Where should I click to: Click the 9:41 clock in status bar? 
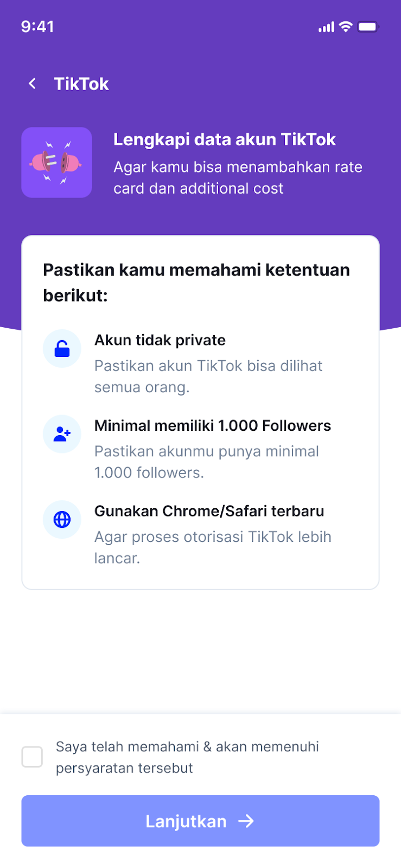click(x=37, y=27)
